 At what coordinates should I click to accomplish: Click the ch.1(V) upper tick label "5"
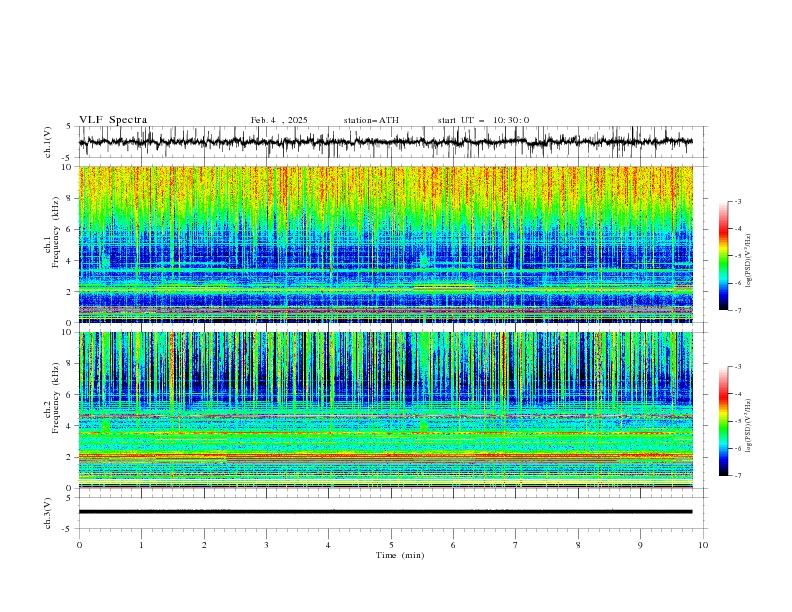[x=69, y=127]
